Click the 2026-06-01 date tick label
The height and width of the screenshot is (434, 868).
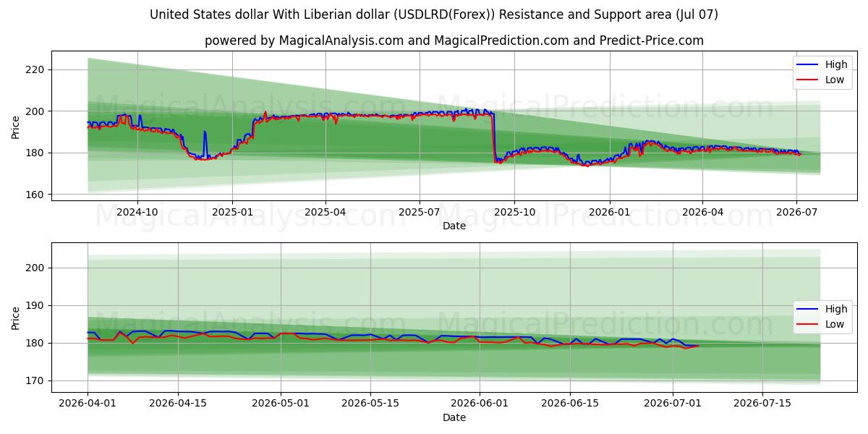coord(480,404)
